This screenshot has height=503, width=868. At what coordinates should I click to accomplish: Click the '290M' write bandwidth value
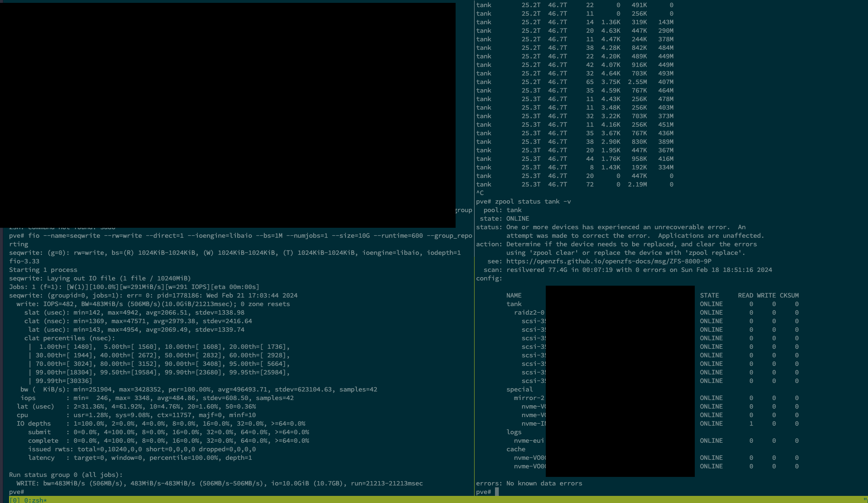[x=666, y=30]
